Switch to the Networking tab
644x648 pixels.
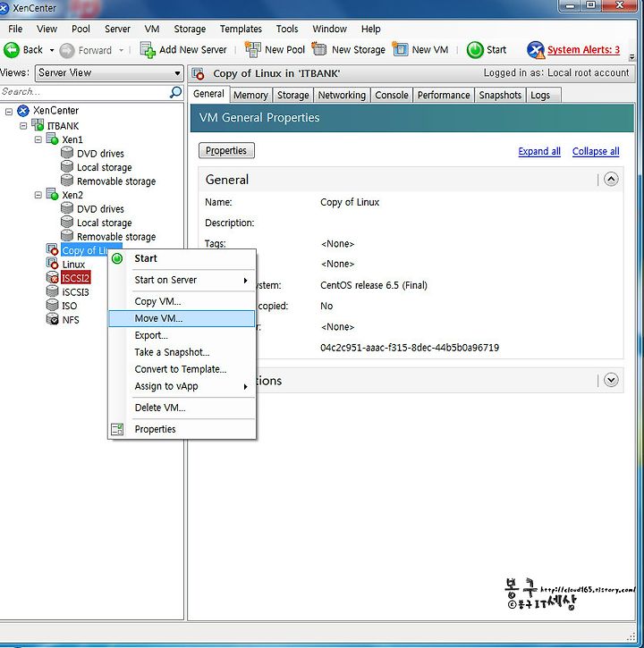(x=342, y=95)
